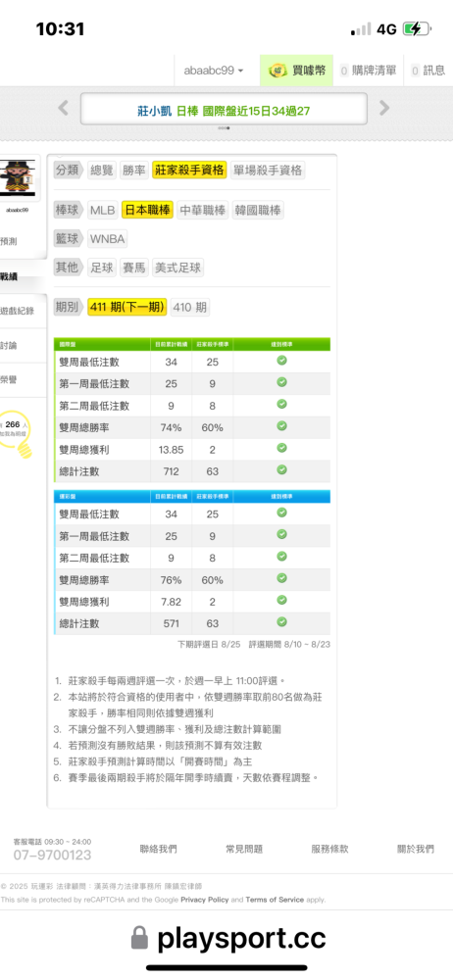Click the check icon for 運彩盤 雙周總獲利 7.82
453x980 pixels.
pyautogui.click(x=281, y=600)
